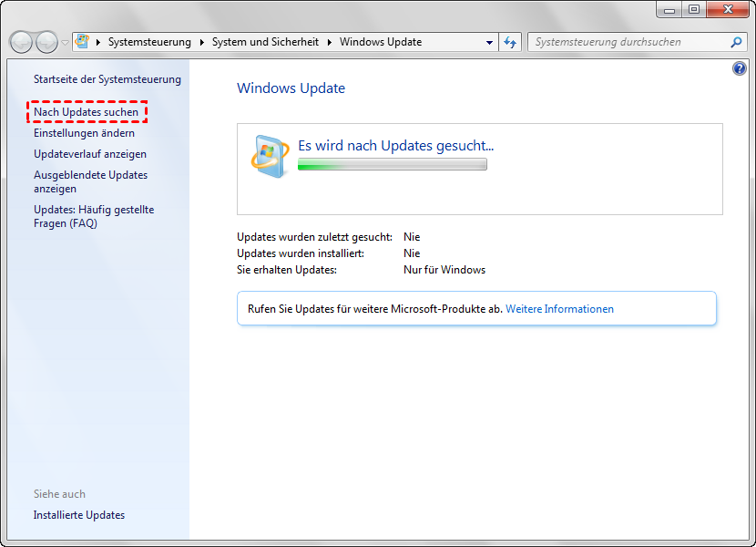Open Updateverlauf anzeigen
756x547 pixels.
click(89, 154)
